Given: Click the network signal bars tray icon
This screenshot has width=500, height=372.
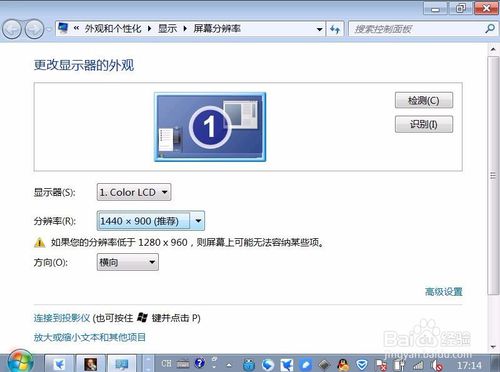Looking at the screenshot, I should coord(418,365).
